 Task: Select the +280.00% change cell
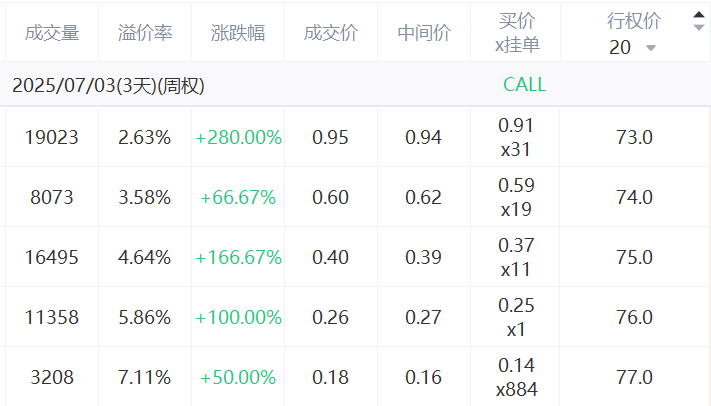pos(239,137)
